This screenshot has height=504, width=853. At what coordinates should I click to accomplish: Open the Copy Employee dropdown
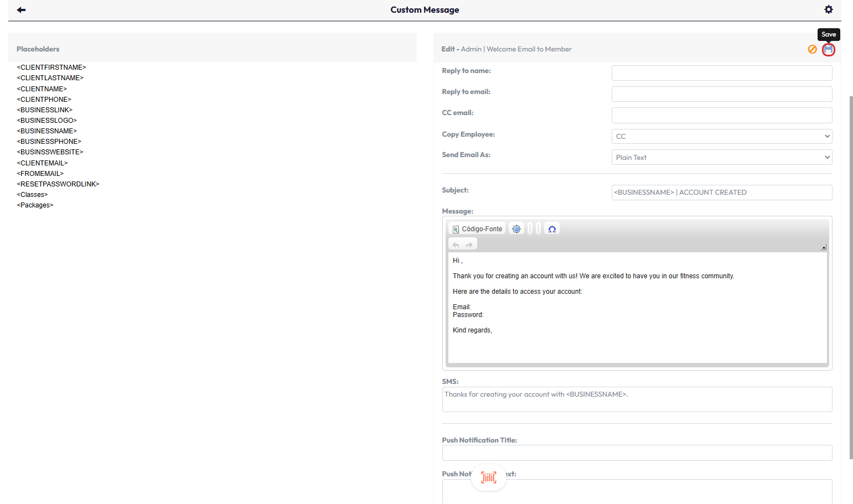tap(721, 136)
